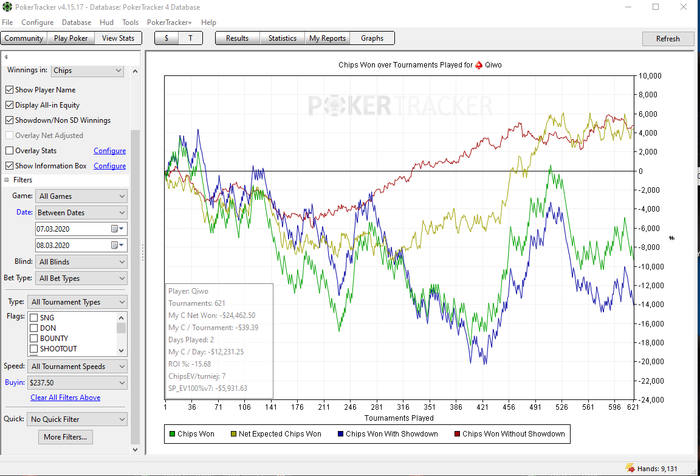Uncheck Showdown/Non SD Winnings checkbox
This screenshot has height=476, width=700.
pos(9,120)
